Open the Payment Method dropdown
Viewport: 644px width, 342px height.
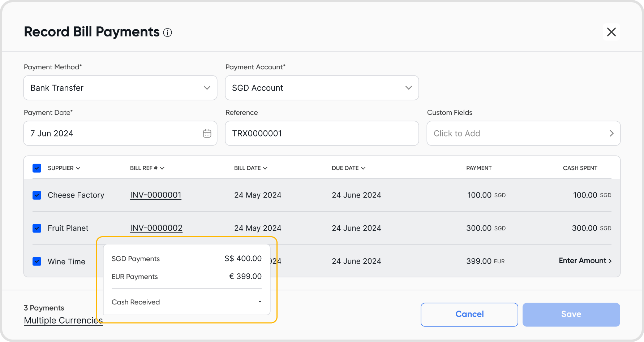click(120, 88)
